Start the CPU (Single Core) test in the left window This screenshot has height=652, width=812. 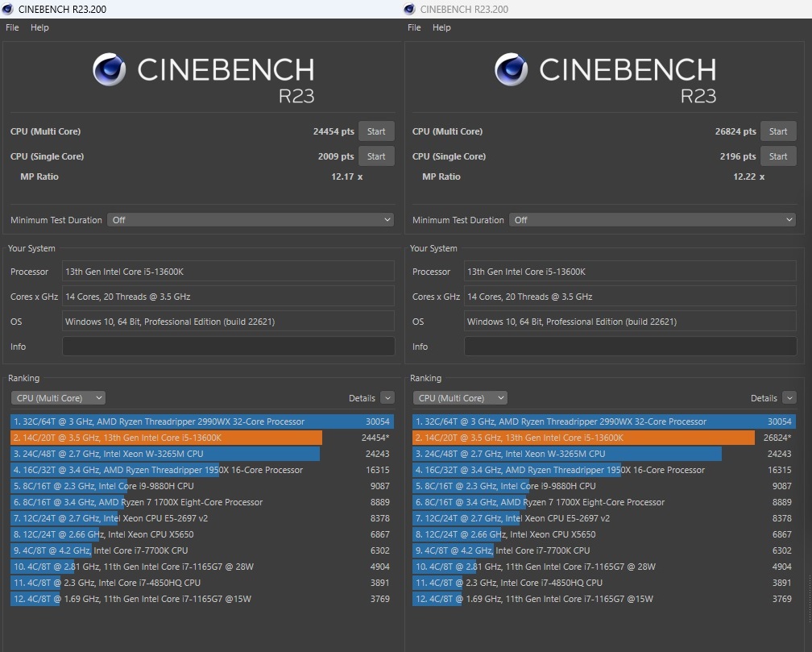tap(376, 156)
